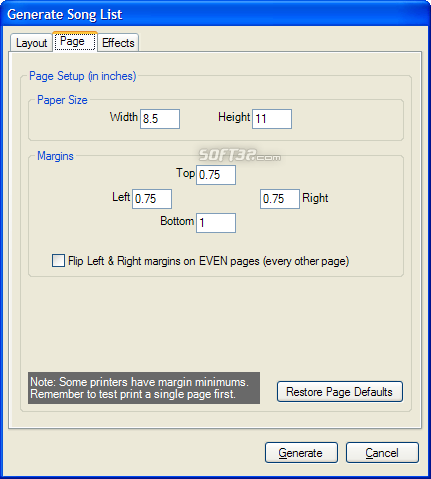Viewport: 431px width, 479px height.
Task: Click the Page Setup (in inches) label
Action: pyautogui.click(x=83, y=76)
